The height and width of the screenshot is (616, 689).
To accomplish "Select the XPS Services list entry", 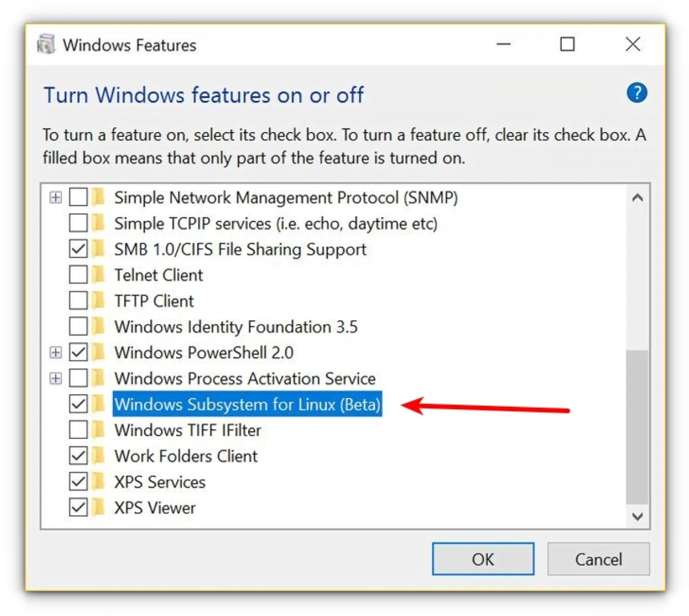I will [x=159, y=481].
